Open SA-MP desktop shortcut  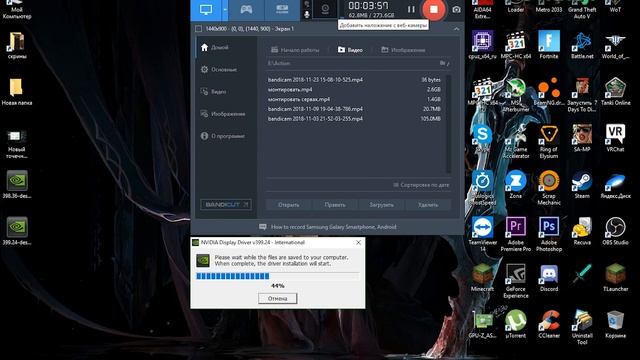click(582, 138)
